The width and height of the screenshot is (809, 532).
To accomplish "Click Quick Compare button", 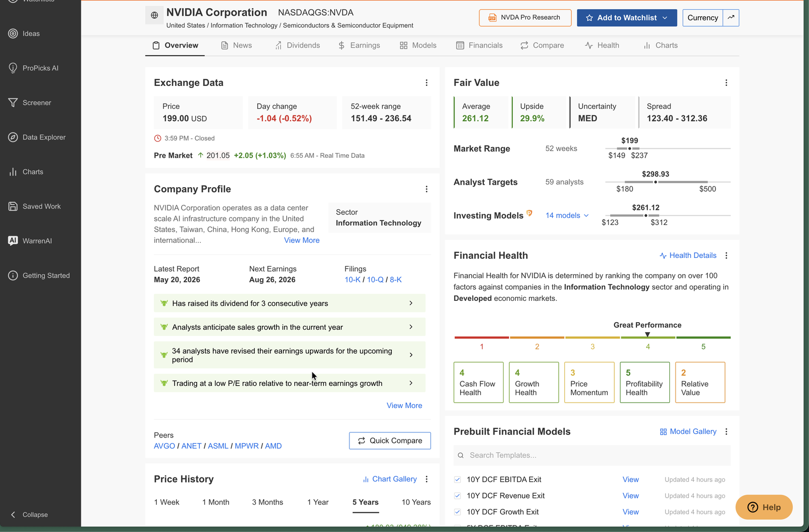I will click(390, 440).
